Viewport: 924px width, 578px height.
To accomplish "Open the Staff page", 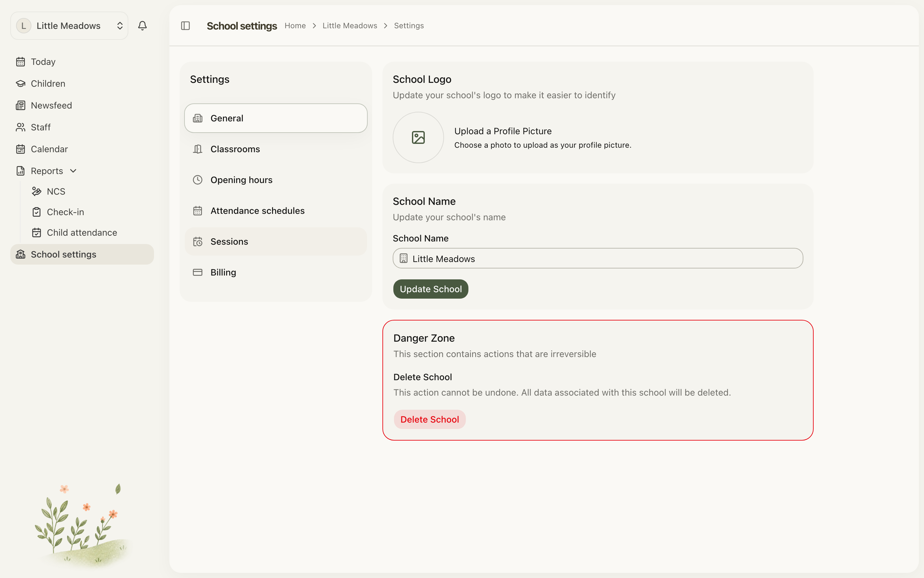I will 82,127.
